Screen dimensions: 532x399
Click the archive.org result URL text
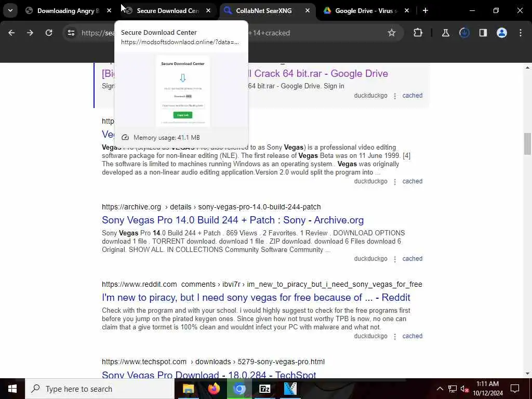pos(211,207)
